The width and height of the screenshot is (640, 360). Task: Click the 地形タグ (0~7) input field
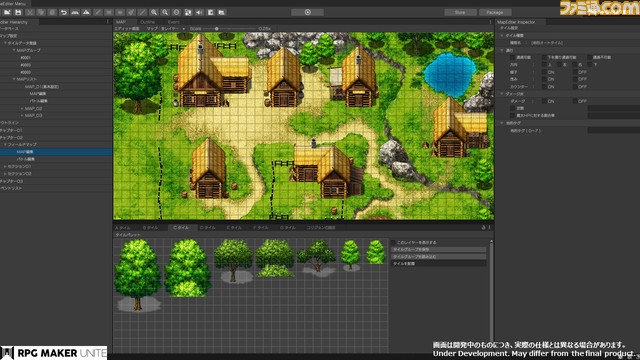coord(613,131)
